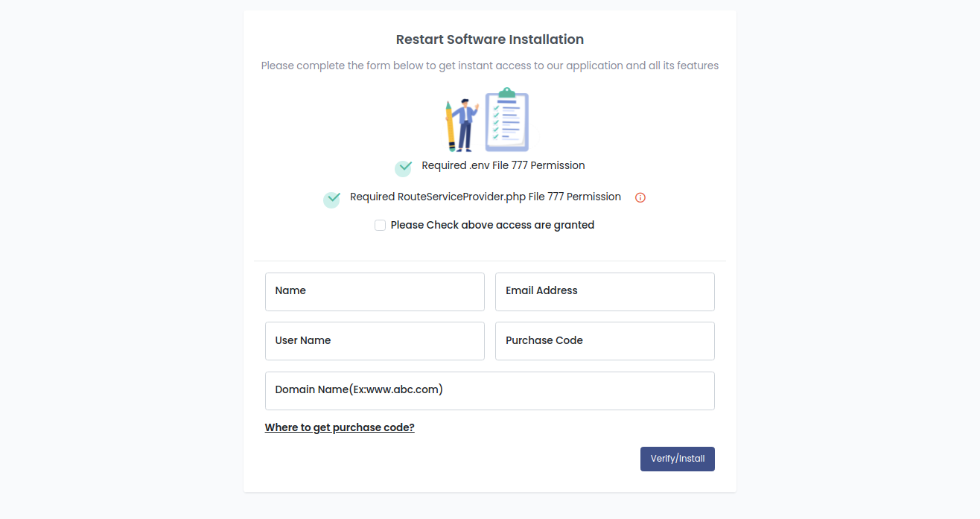Focus the Name input field
This screenshot has height=519, width=980.
point(375,291)
